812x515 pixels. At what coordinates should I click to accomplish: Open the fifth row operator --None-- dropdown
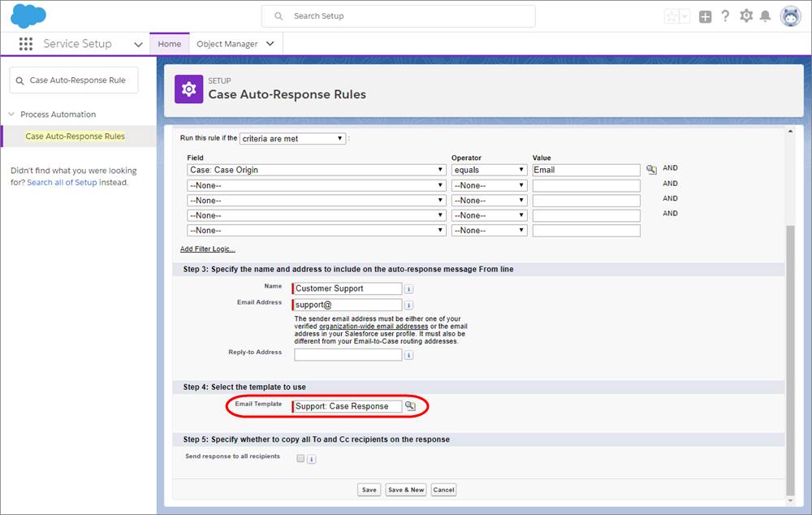(489, 231)
